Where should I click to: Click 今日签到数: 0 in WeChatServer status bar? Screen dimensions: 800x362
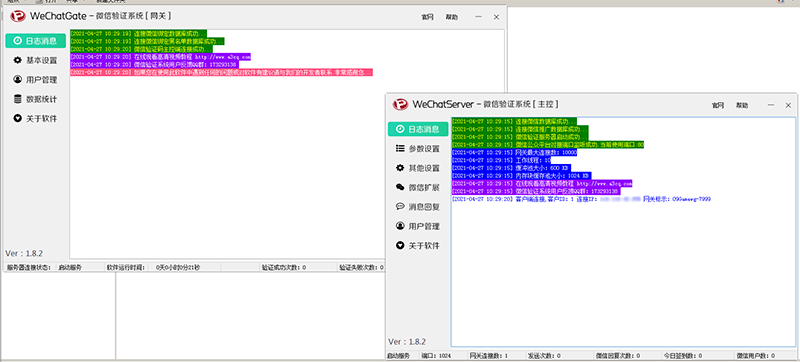pyautogui.click(x=682, y=355)
